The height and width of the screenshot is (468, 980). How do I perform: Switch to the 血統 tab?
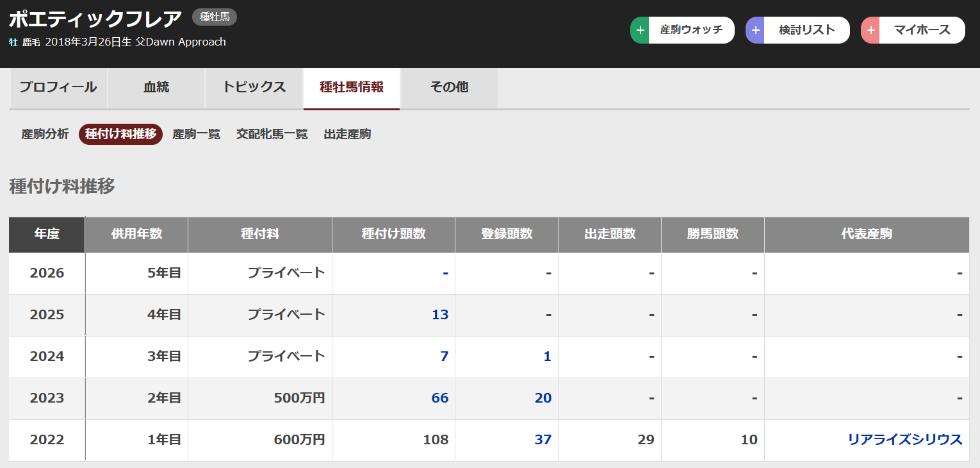pos(156,87)
